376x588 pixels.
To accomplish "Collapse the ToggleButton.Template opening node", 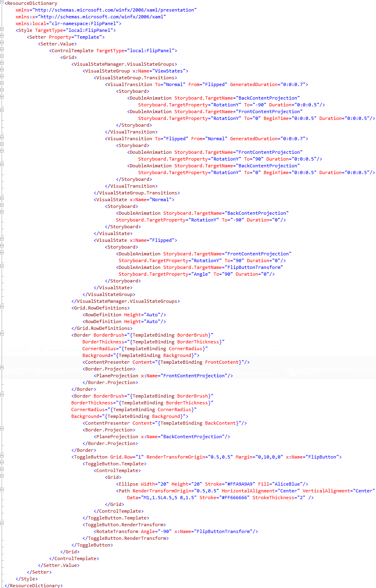I will 2,463.
